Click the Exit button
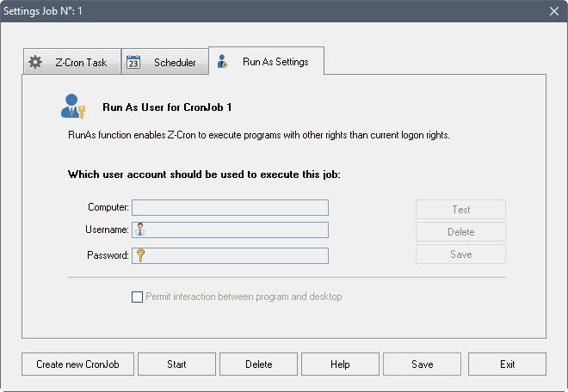 pyautogui.click(x=507, y=364)
